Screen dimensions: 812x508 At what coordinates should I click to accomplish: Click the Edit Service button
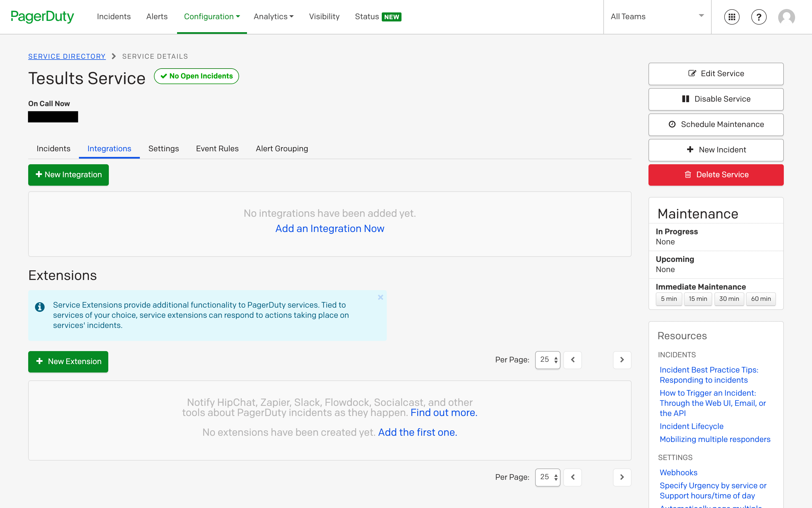(716, 74)
